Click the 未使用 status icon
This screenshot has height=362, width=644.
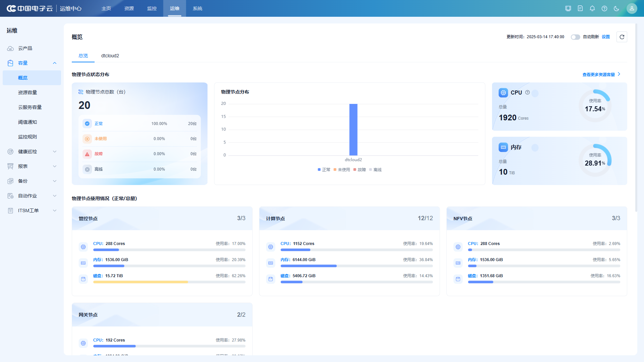point(87,139)
